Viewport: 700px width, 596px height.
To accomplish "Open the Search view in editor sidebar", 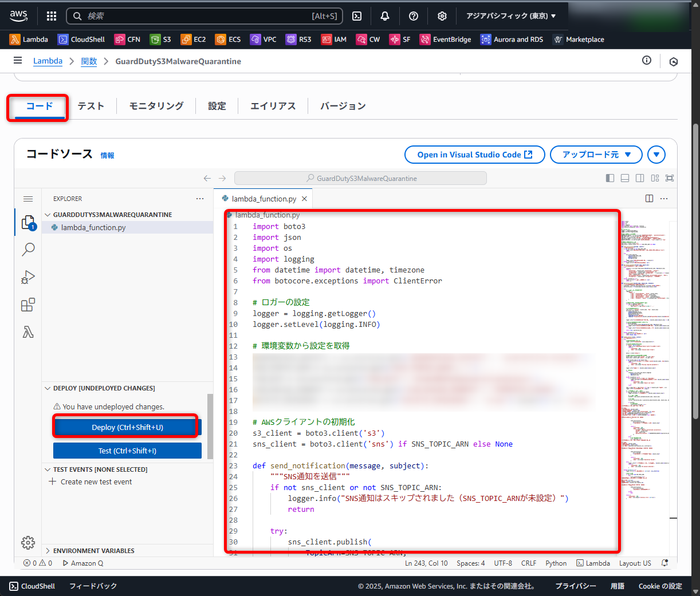I will pos(28,250).
